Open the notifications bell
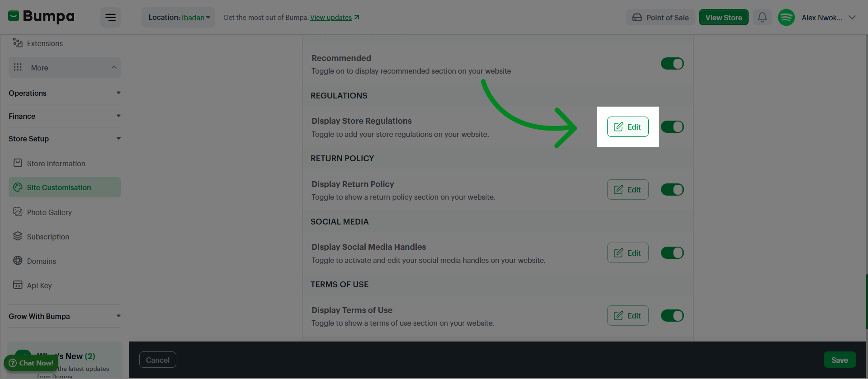The width and height of the screenshot is (868, 379). [x=762, y=18]
